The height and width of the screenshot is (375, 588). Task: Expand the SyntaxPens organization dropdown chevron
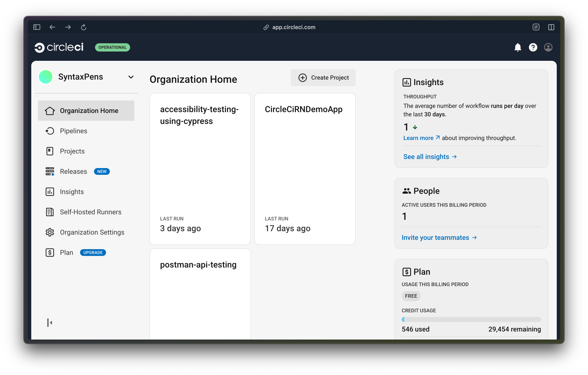pyautogui.click(x=131, y=77)
